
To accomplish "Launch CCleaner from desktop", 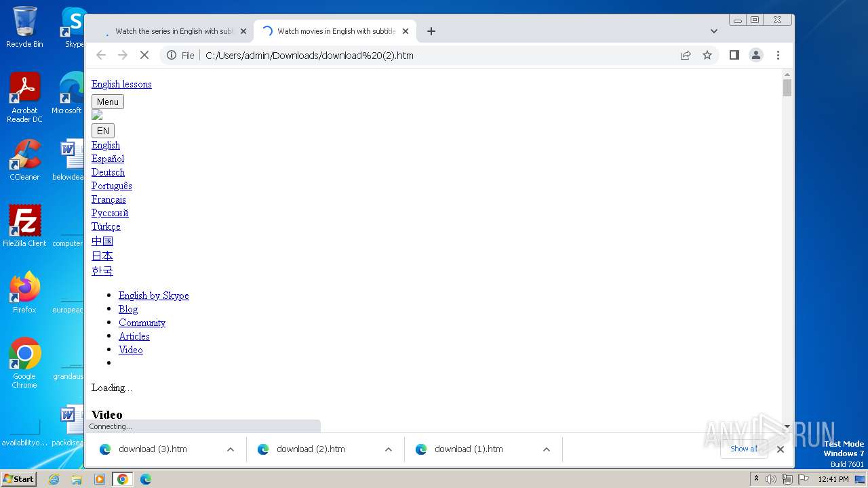I will point(24,160).
